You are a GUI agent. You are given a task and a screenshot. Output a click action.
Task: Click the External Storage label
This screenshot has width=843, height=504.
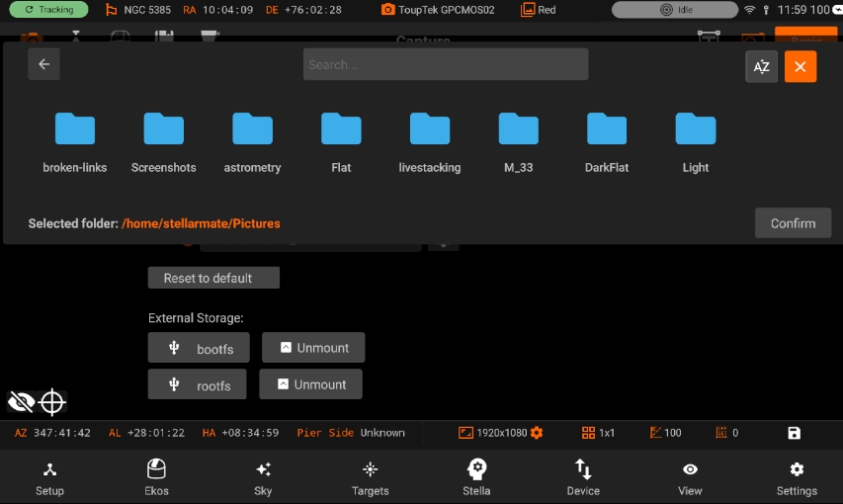[196, 318]
